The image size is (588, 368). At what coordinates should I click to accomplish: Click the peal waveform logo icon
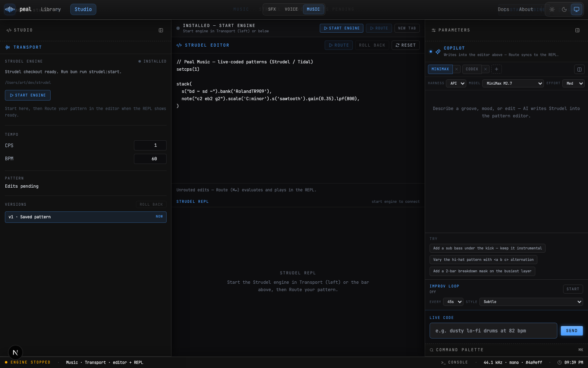point(10,9)
